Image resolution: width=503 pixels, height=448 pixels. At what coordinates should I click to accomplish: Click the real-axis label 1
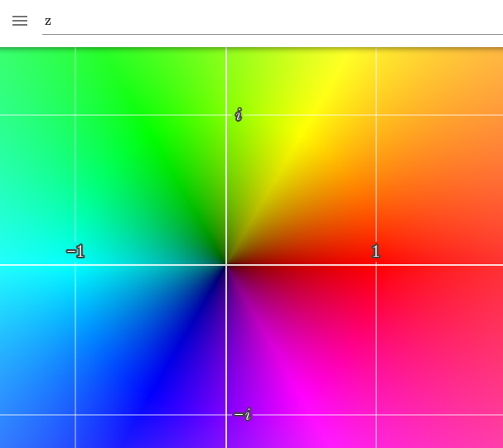tap(375, 251)
